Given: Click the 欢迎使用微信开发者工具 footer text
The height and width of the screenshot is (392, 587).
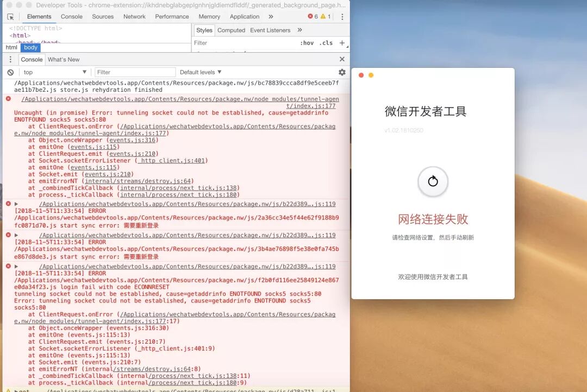Looking at the screenshot, I should [x=433, y=277].
